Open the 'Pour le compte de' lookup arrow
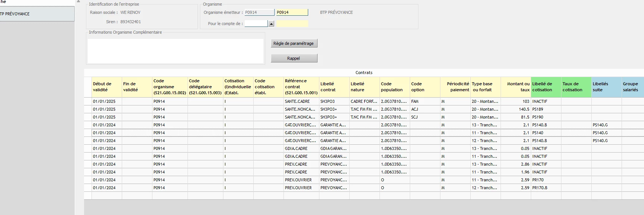The height and width of the screenshot is (215, 644). coord(272,24)
